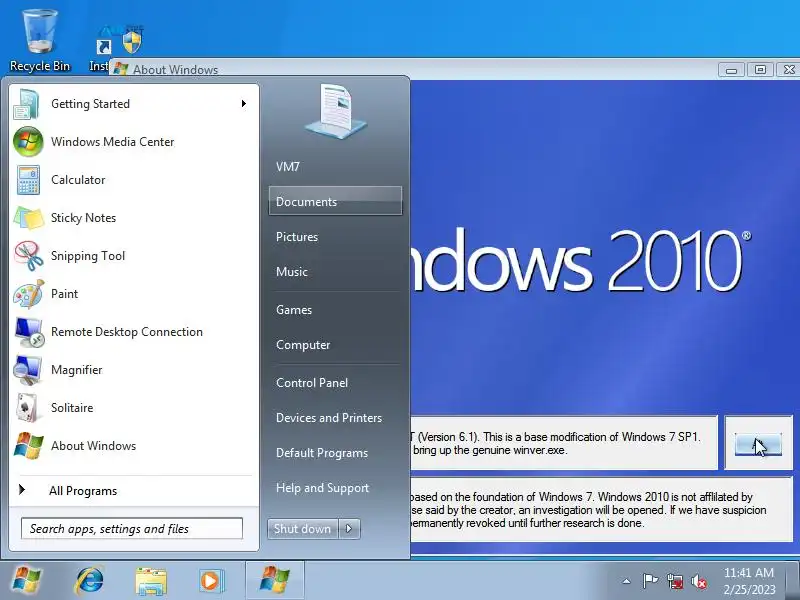Screen dimensions: 800x600
Task: Select the About Windows taskbar button
Action: tap(274, 581)
